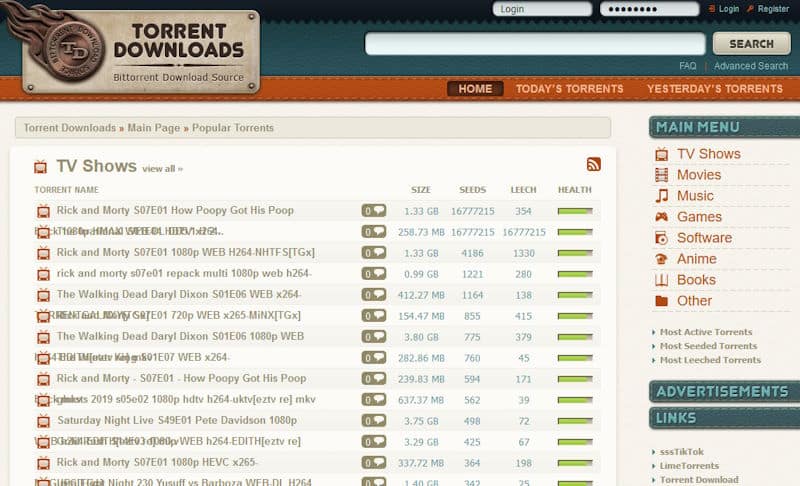Open Most Leeched Torrents link
This screenshot has width=800, height=486.
coord(710,360)
